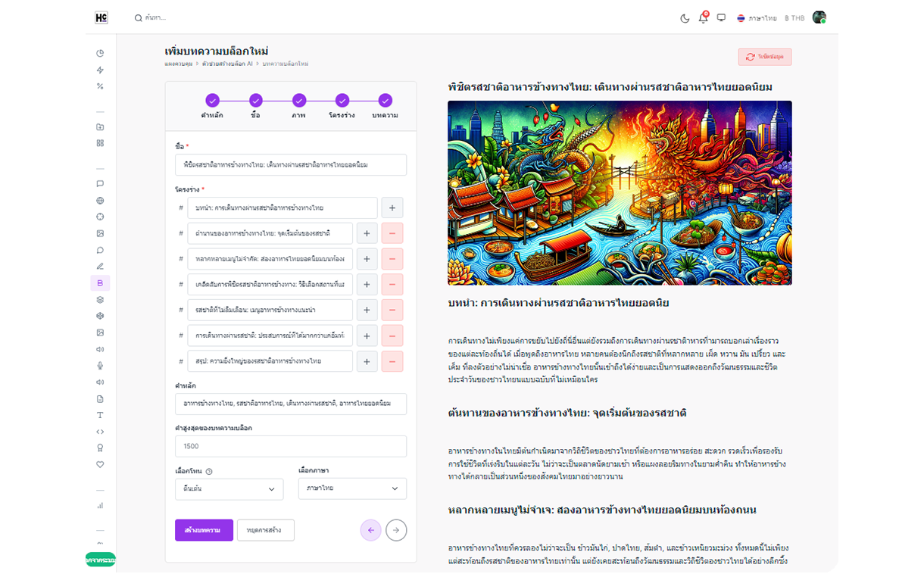Click the generated Thai street food image
Screen dimensions: 924x574
(620, 193)
